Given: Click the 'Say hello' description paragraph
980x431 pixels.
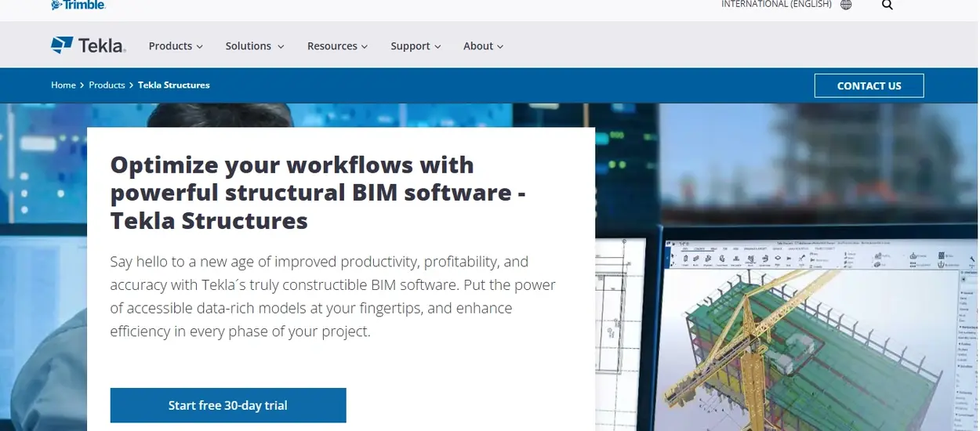Looking at the screenshot, I should tap(333, 296).
